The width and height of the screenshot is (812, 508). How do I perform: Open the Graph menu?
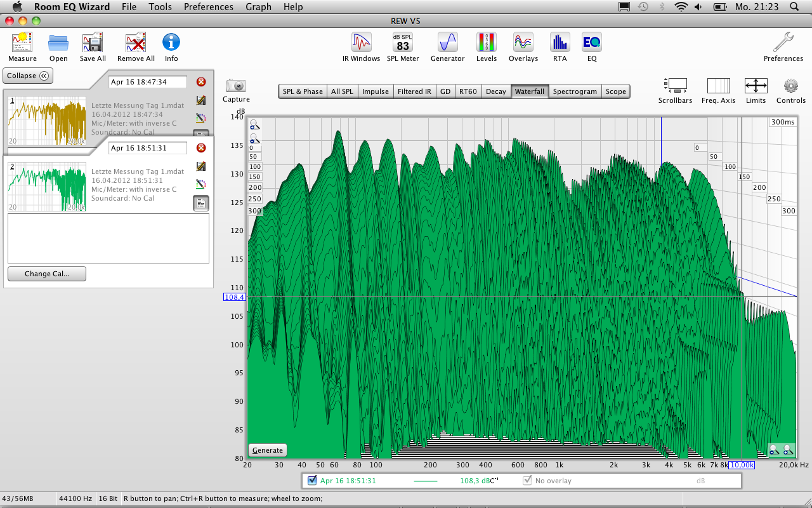tap(258, 7)
